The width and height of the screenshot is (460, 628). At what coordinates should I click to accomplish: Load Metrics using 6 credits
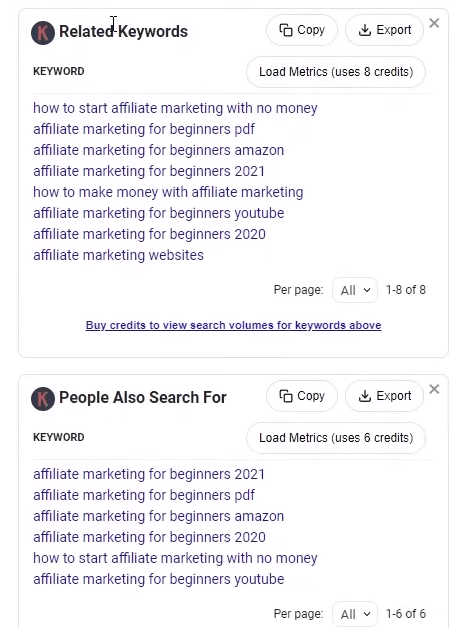click(x=336, y=438)
